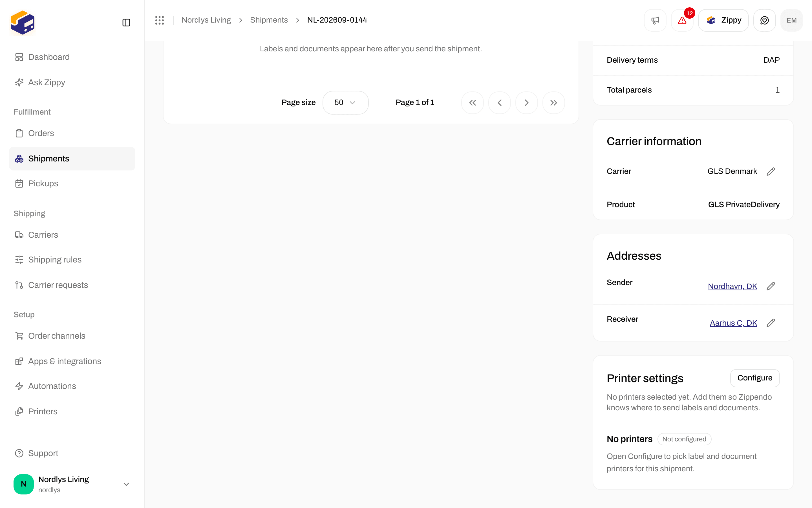This screenshot has width=812, height=508.
Task: Open Pickups section
Action: point(72,183)
